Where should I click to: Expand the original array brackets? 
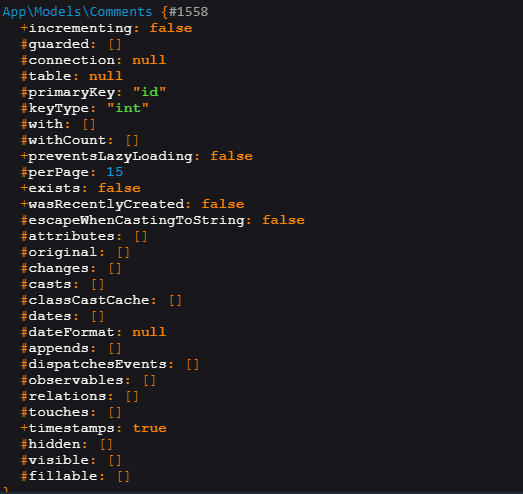tap(123, 252)
